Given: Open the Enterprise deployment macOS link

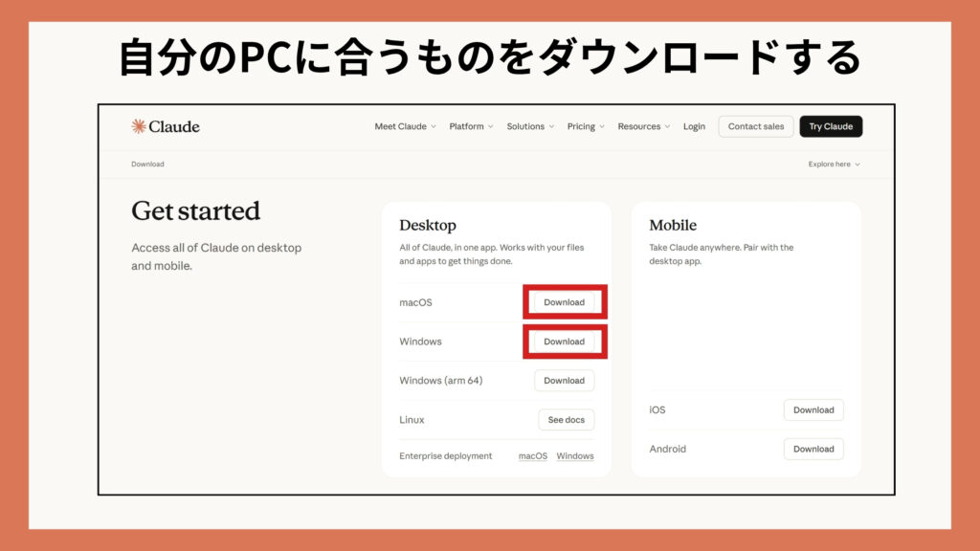Looking at the screenshot, I should click(x=532, y=456).
